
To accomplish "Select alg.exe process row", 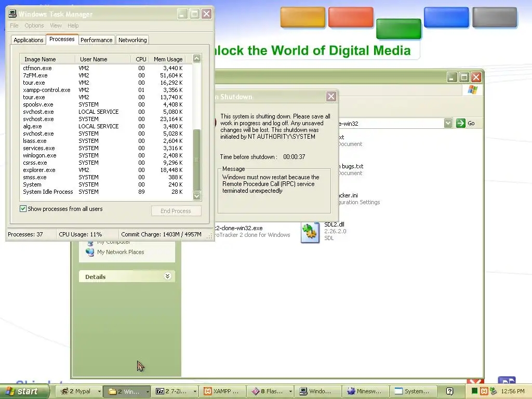I will coord(103,126).
